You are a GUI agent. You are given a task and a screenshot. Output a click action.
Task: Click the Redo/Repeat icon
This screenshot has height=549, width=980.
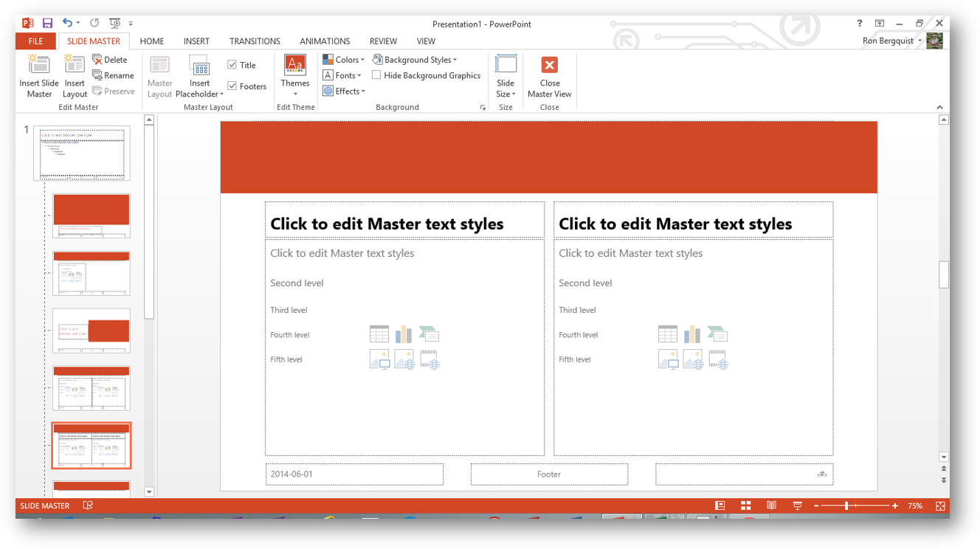(94, 24)
